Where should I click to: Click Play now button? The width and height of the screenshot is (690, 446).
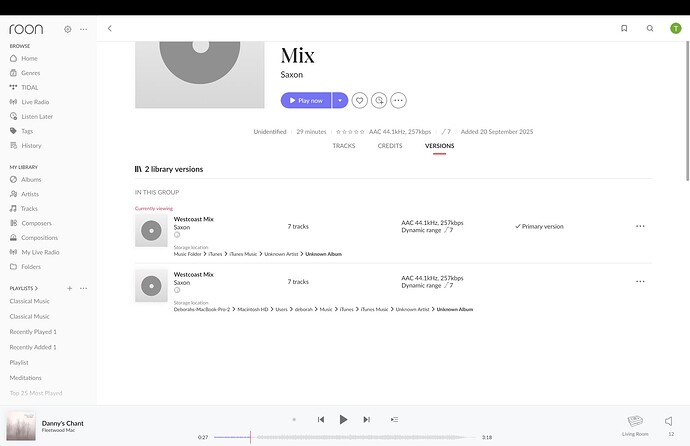tap(306, 100)
